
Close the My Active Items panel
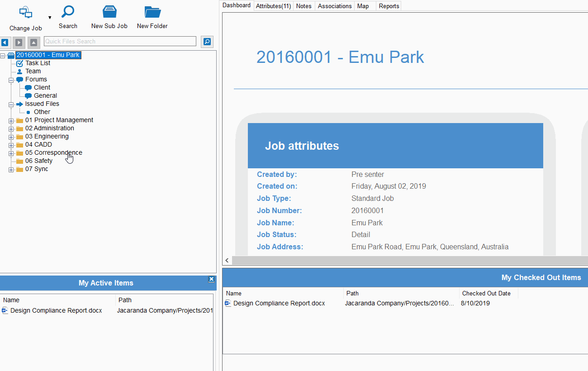click(211, 279)
